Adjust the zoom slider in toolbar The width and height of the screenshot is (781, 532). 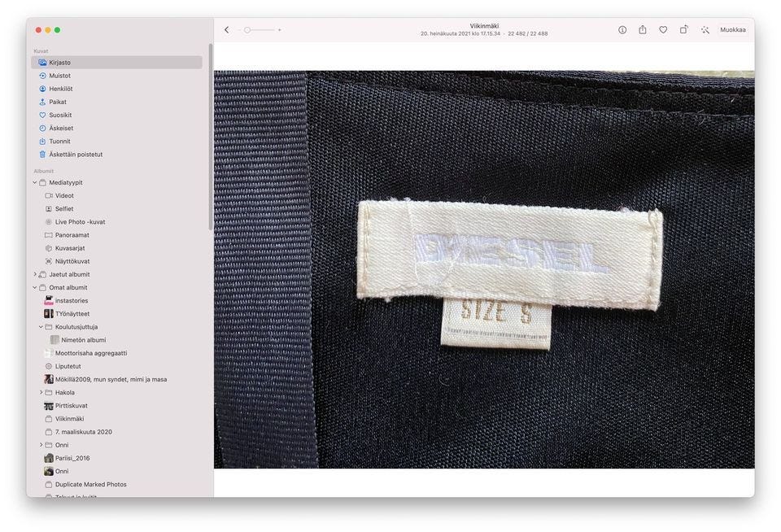point(259,30)
